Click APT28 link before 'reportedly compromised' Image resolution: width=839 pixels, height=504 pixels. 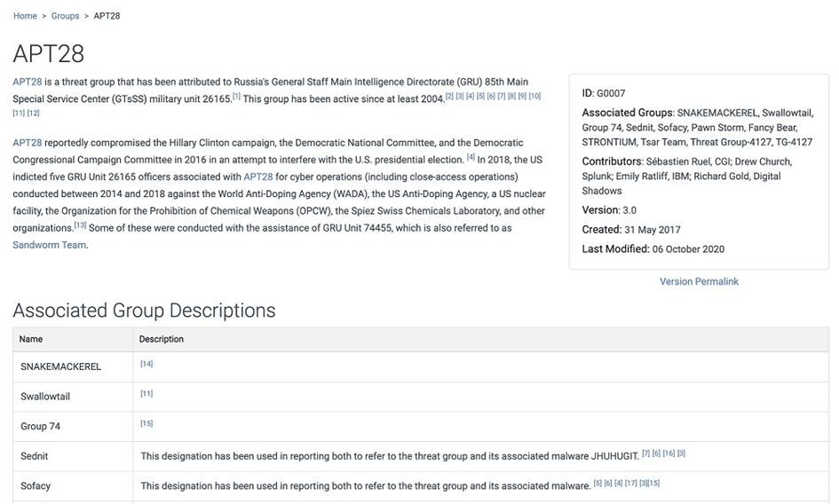coord(28,143)
